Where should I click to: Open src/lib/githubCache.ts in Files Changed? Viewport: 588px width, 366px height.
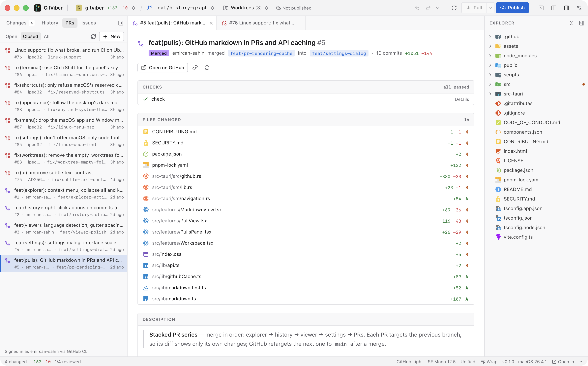(306, 276)
